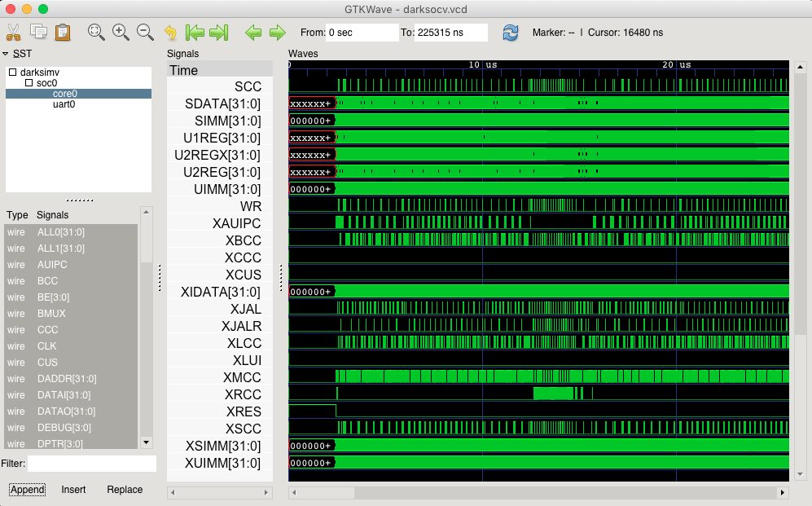Check the soc0 checkbox
The height and width of the screenshot is (506, 812).
[29, 83]
